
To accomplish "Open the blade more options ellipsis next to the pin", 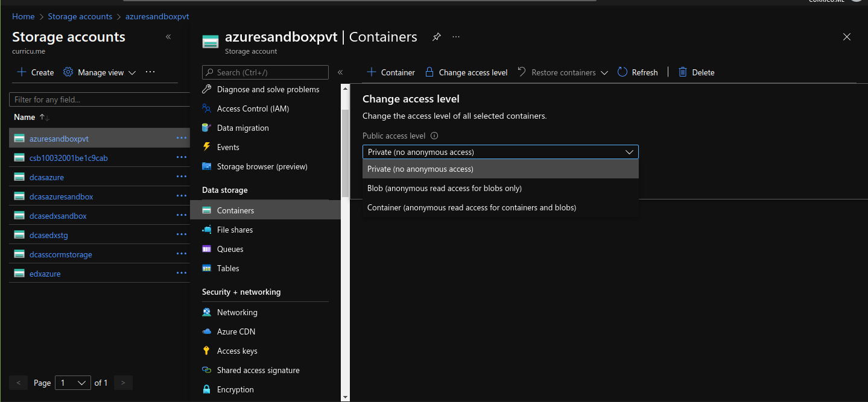I will 456,37.
